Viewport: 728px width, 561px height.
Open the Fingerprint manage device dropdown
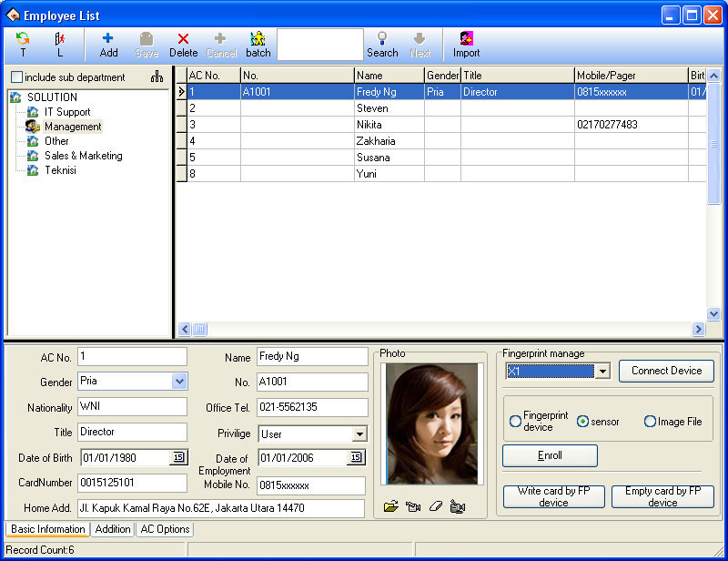coord(602,372)
